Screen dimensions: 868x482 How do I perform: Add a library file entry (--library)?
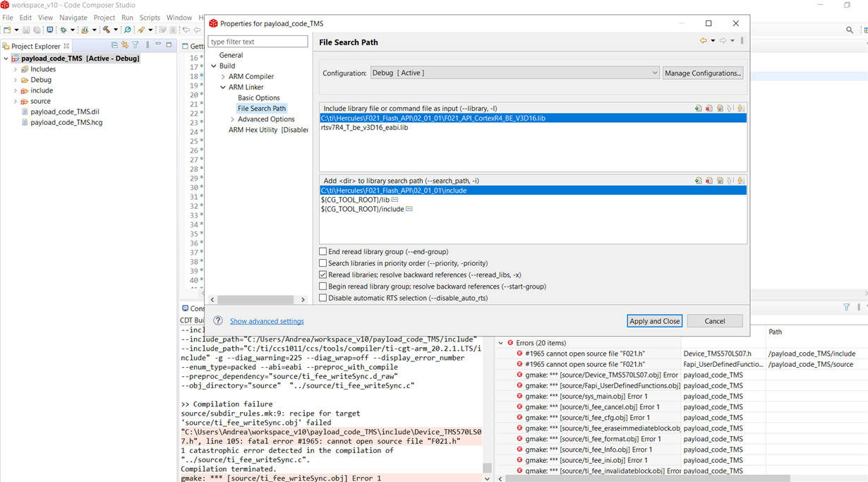pos(699,109)
